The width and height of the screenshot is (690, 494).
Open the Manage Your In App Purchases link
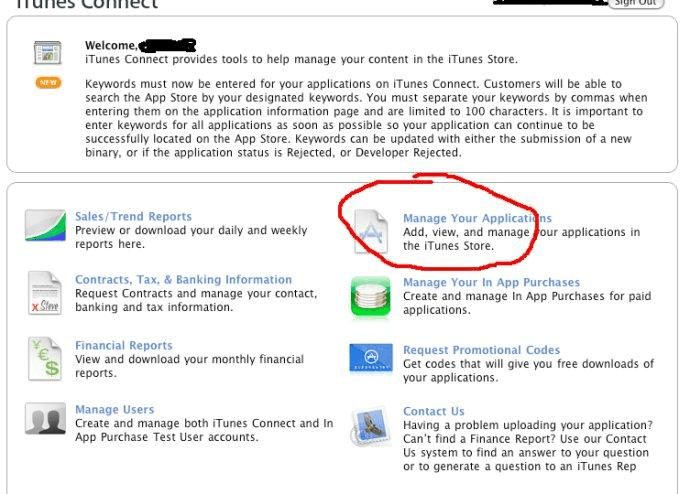tap(492, 282)
